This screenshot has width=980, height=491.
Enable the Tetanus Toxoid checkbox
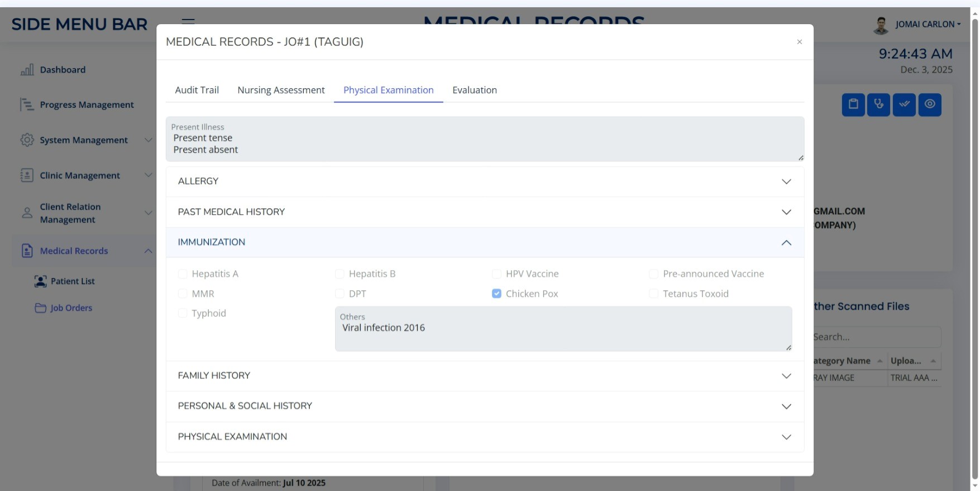653,293
